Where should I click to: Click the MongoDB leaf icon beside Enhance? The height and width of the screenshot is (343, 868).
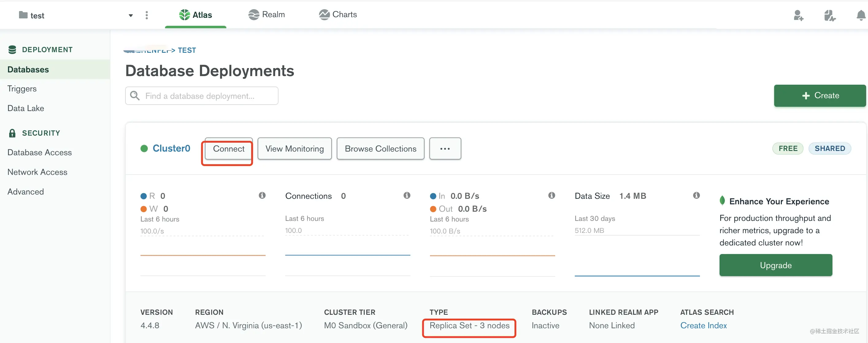[722, 200]
